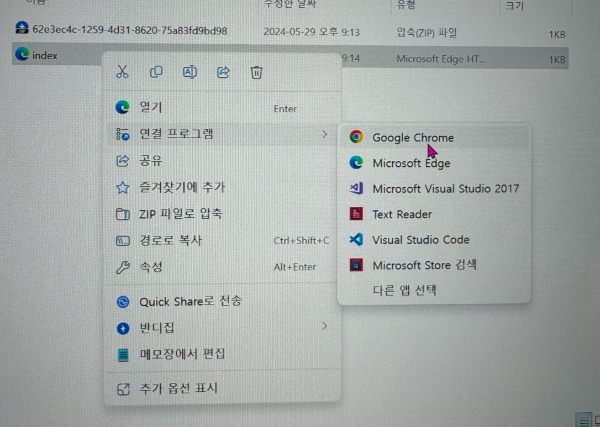Screen dimensions: 600x427
Task: Click the path icon beside 경로로 복사
Action: (122, 241)
